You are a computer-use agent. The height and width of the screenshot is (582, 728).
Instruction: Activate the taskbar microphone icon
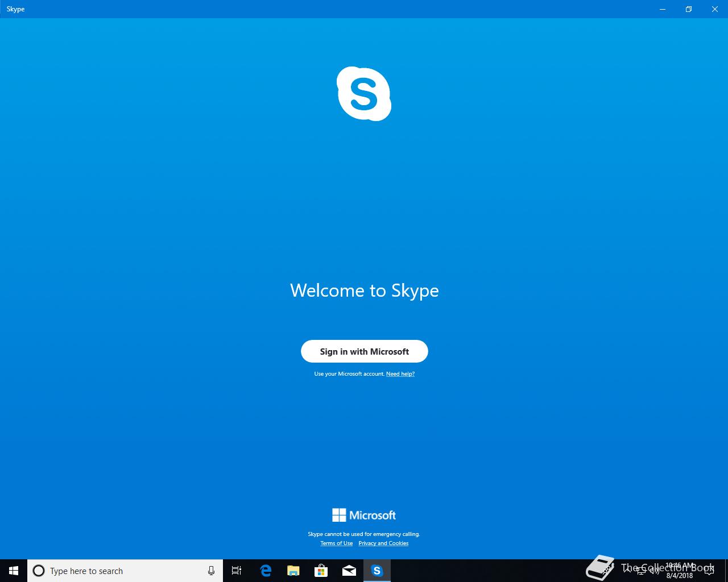tap(211, 571)
